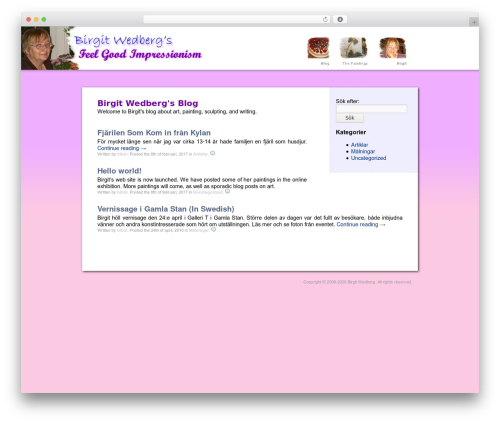Viewport: 500px width, 423px height.
Task: Focus the Sök efter search field
Action: pyautogui.click(x=371, y=109)
